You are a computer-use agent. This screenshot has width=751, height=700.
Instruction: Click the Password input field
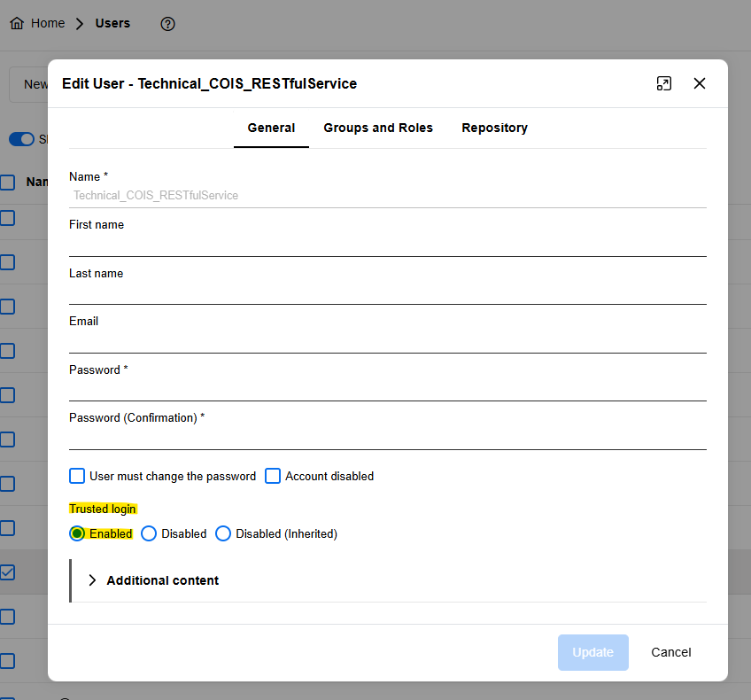[x=387, y=389]
